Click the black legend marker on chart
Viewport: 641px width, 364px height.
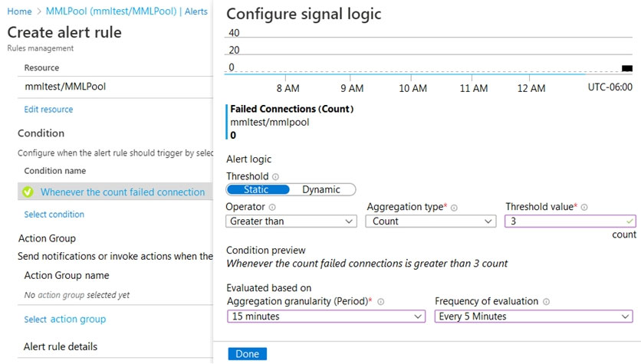tap(626, 68)
